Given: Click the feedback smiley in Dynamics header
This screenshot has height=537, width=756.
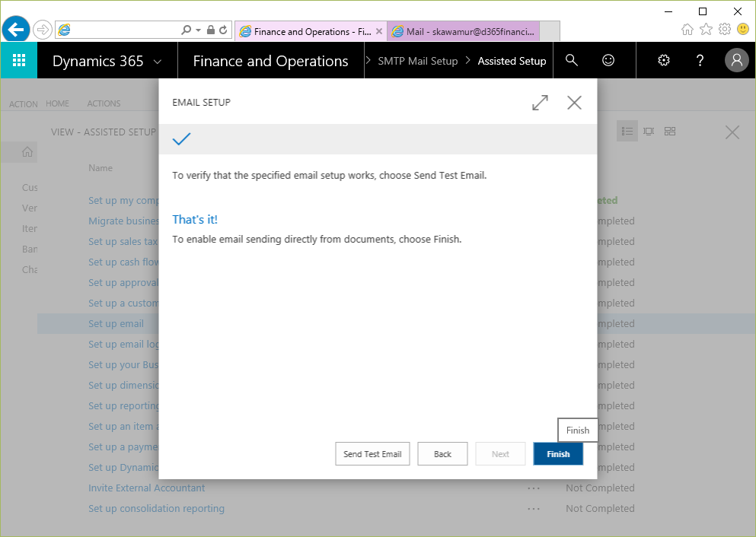Looking at the screenshot, I should pyautogui.click(x=608, y=60).
